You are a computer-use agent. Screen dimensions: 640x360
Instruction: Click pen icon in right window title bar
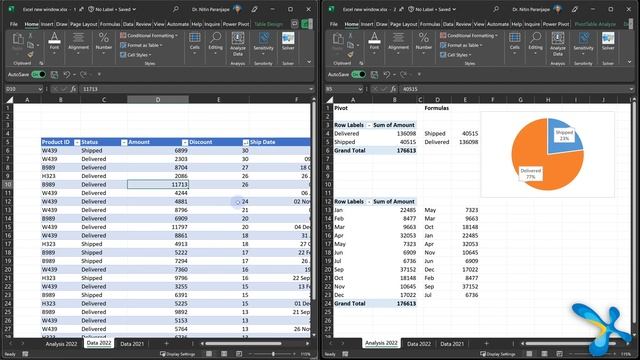(575, 9)
